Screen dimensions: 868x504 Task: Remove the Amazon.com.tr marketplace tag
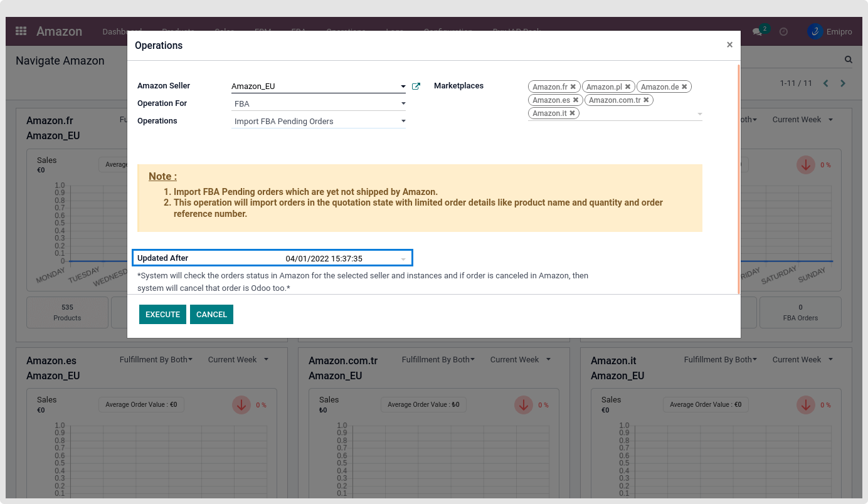(646, 100)
